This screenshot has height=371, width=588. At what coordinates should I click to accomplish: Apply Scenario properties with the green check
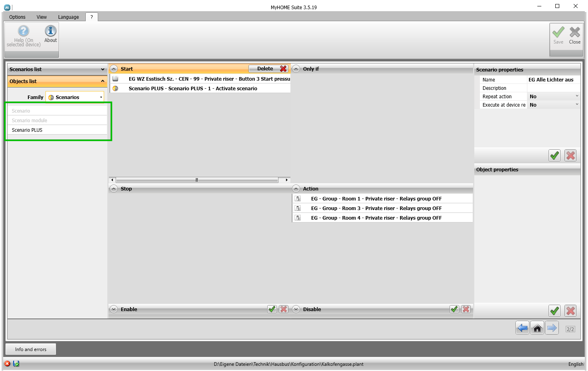tap(554, 155)
